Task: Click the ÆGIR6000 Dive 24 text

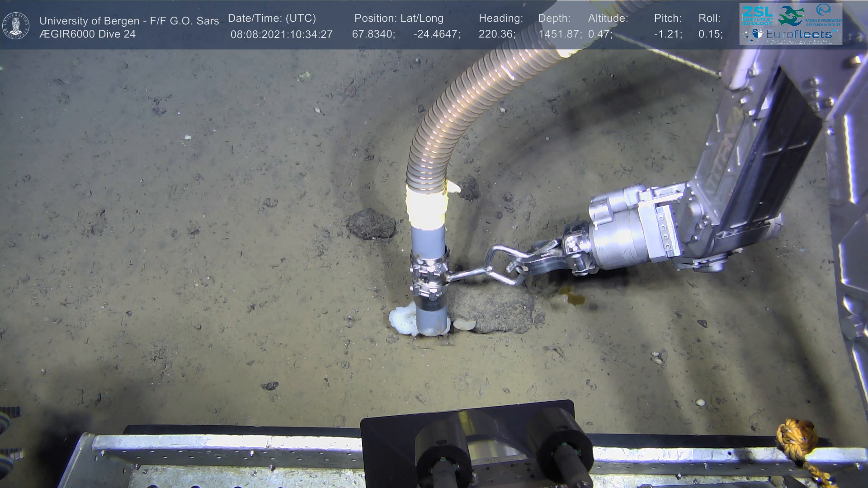Action: (x=87, y=34)
